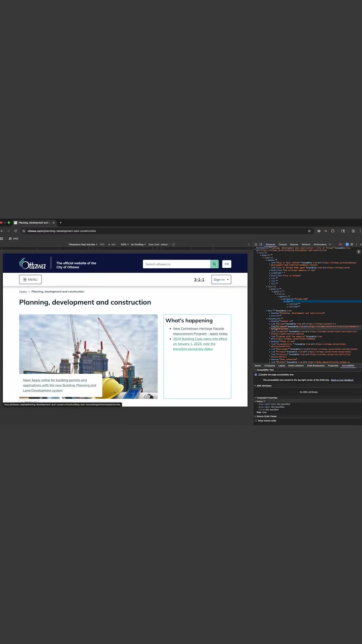Open the Dimensions Nest Hub Max dropdown
Screen dimensions: 362x644
(83, 245)
